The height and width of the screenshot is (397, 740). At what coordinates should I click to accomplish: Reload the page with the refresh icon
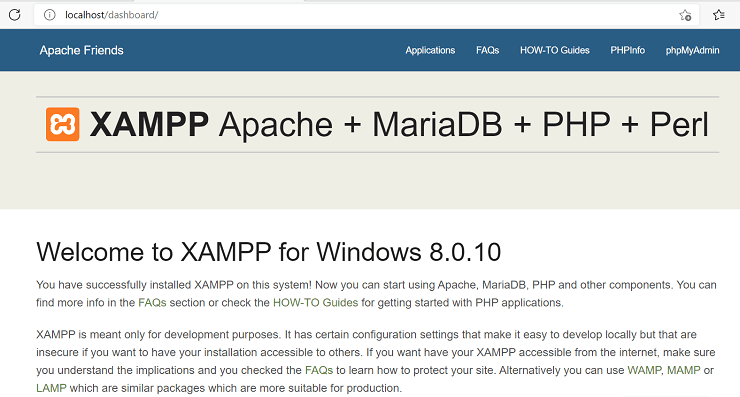click(15, 15)
